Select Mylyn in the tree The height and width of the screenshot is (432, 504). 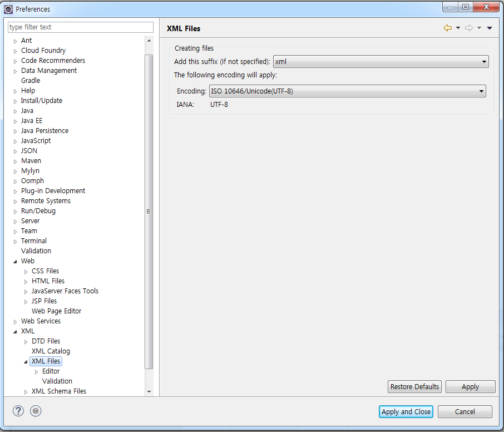(x=30, y=170)
